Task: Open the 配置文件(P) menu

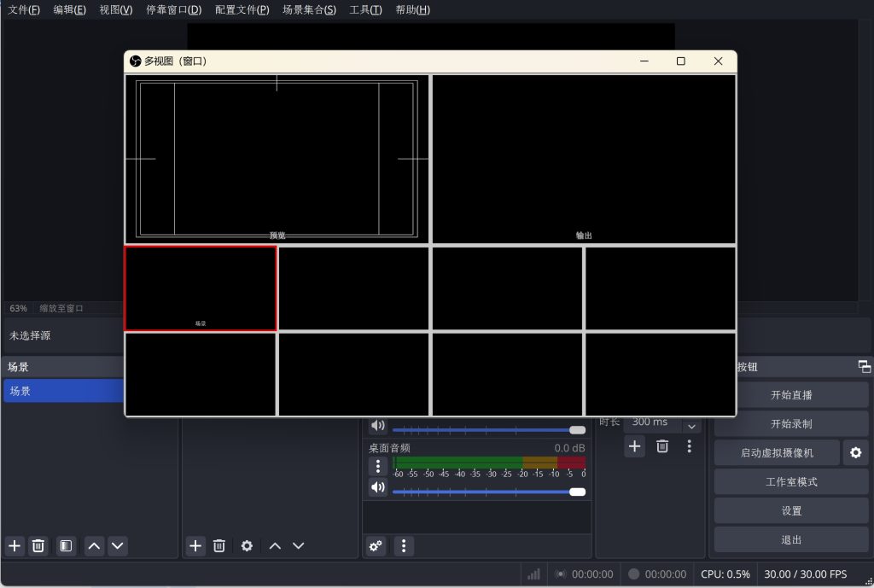Action: (242, 9)
